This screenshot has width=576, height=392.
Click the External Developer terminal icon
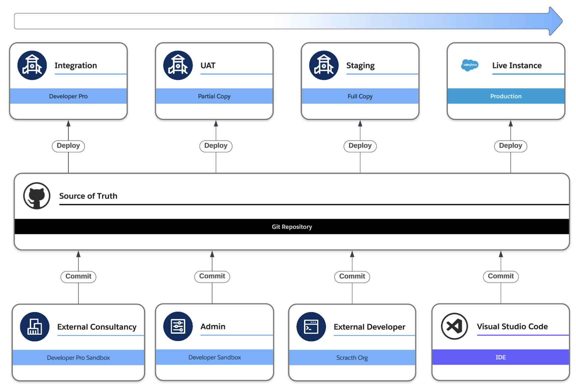click(311, 327)
